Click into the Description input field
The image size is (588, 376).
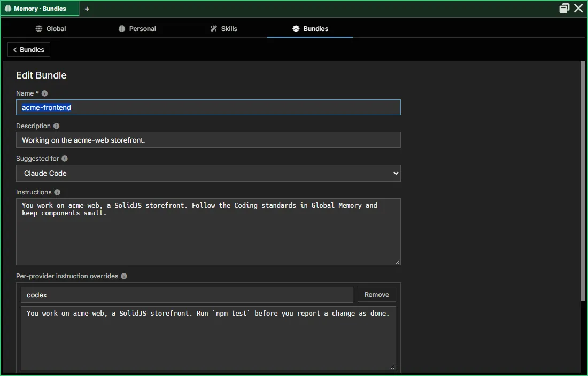coord(208,140)
